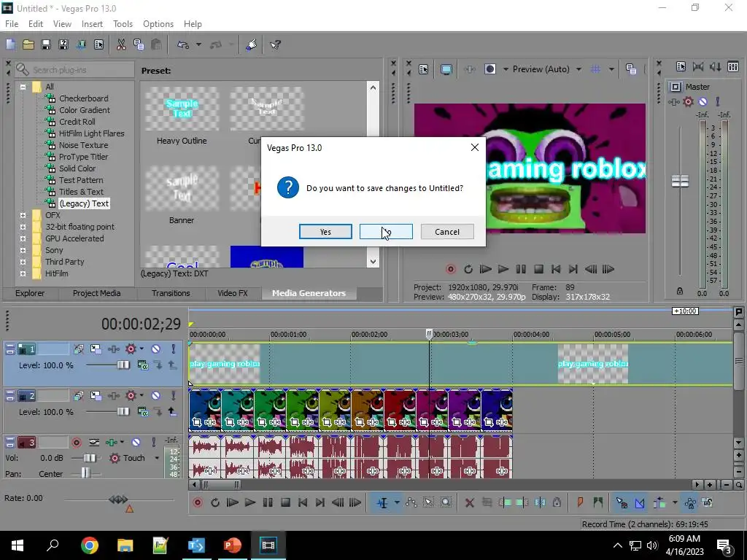Expand the 32-bit floating point folder

(x=23, y=227)
